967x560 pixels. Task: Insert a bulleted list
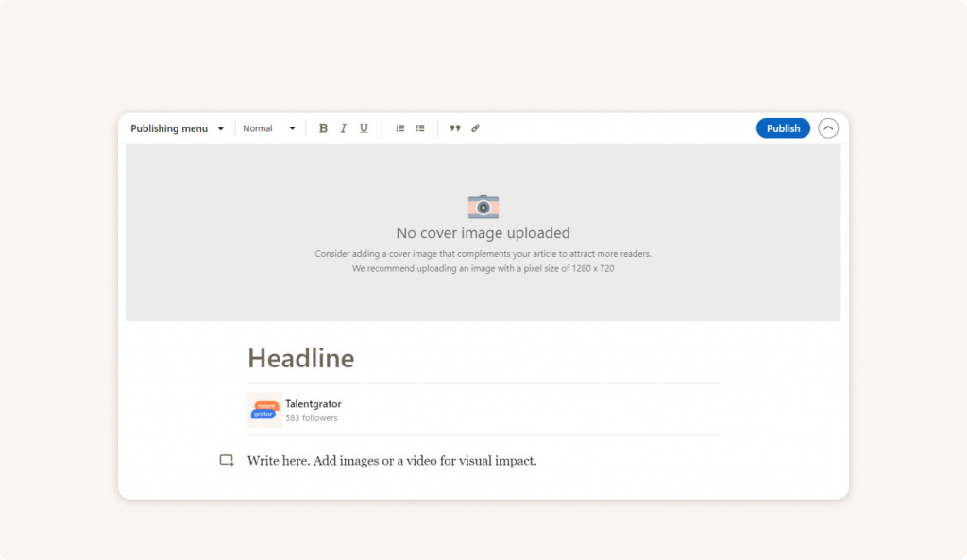[420, 128]
